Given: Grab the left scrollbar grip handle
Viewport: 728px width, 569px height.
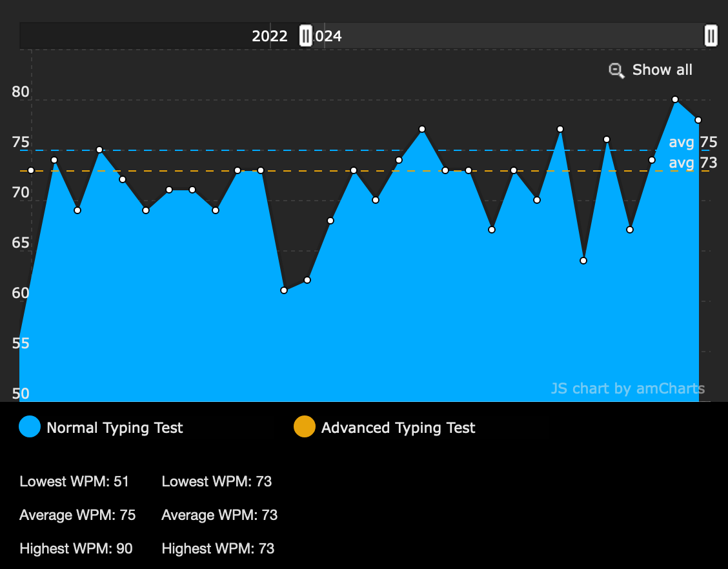Looking at the screenshot, I should [305, 35].
